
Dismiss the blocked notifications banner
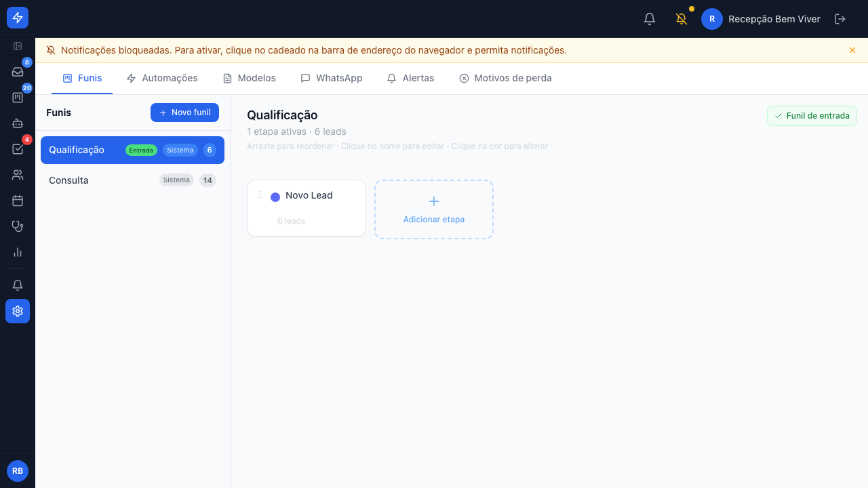[x=852, y=50]
